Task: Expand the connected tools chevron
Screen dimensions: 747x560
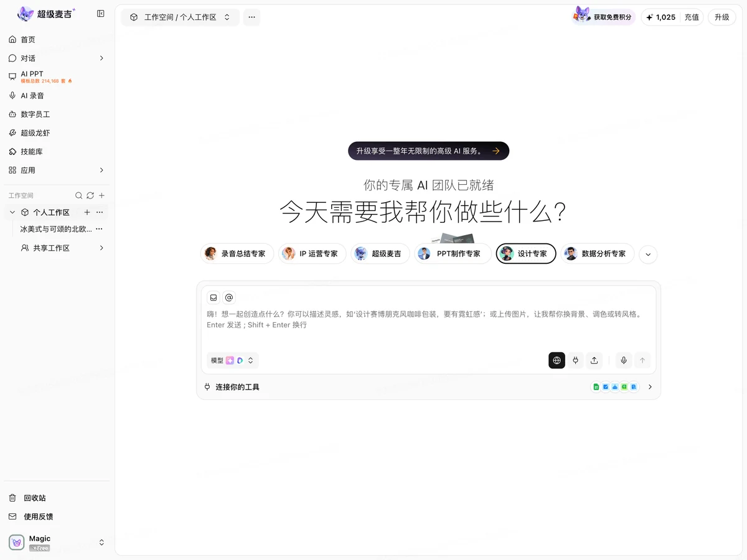Action: [650, 387]
